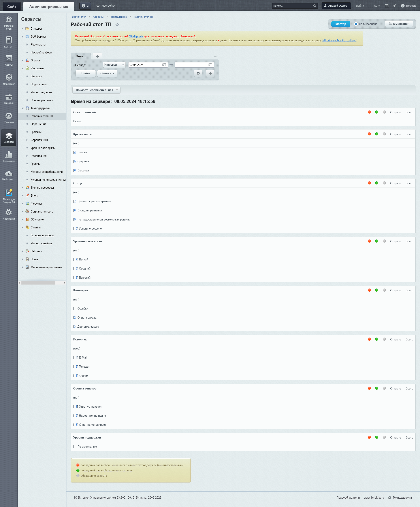This screenshot has width=420, height=507.
Task: Switch to the Администрирование tab
Action: [x=49, y=7]
